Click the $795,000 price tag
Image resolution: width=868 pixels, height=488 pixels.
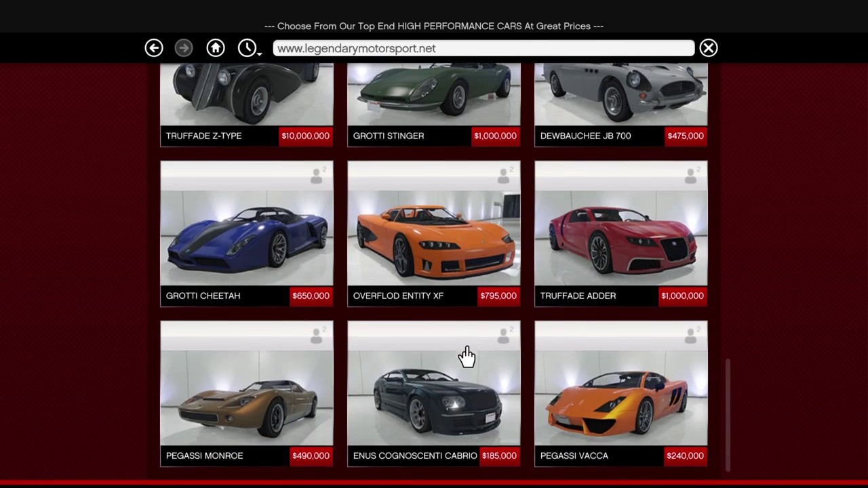coord(498,296)
